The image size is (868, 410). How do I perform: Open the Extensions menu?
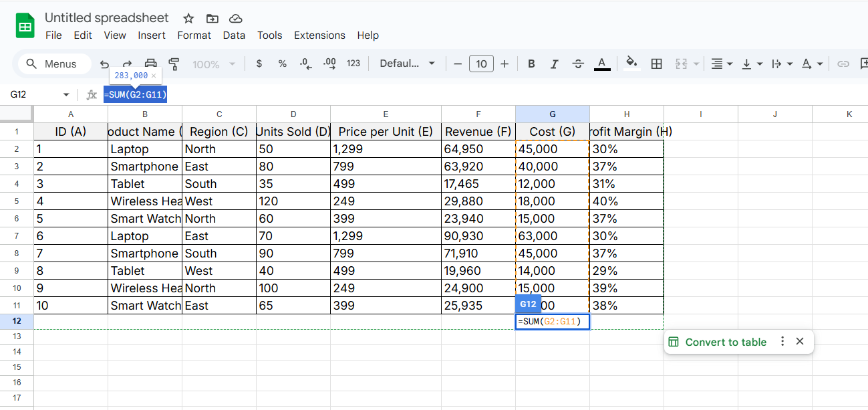point(319,35)
